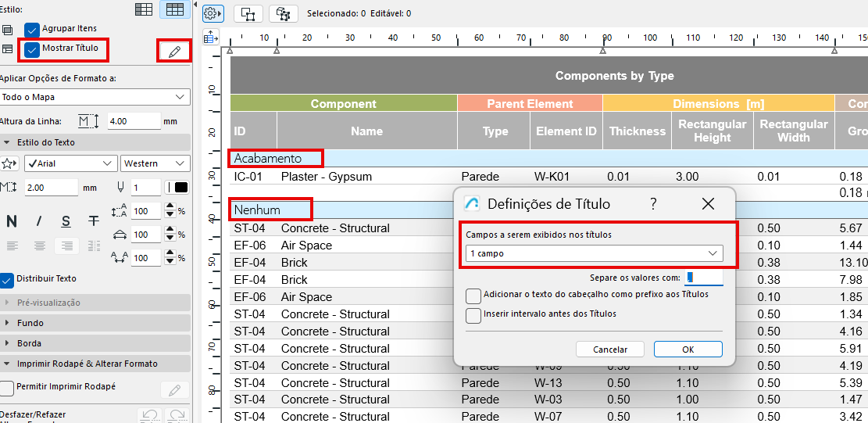Toggle bold N text style
868x423 pixels.
pyautogui.click(x=11, y=221)
